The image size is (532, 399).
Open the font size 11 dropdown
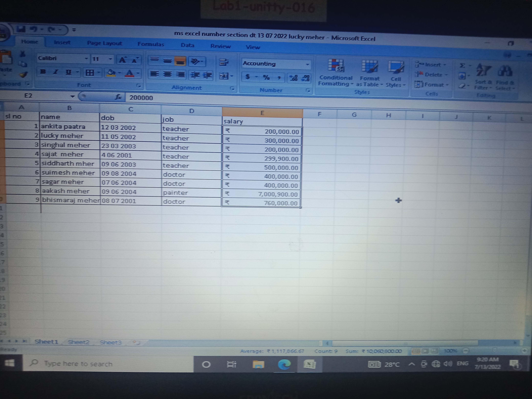pyautogui.click(x=110, y=59)
